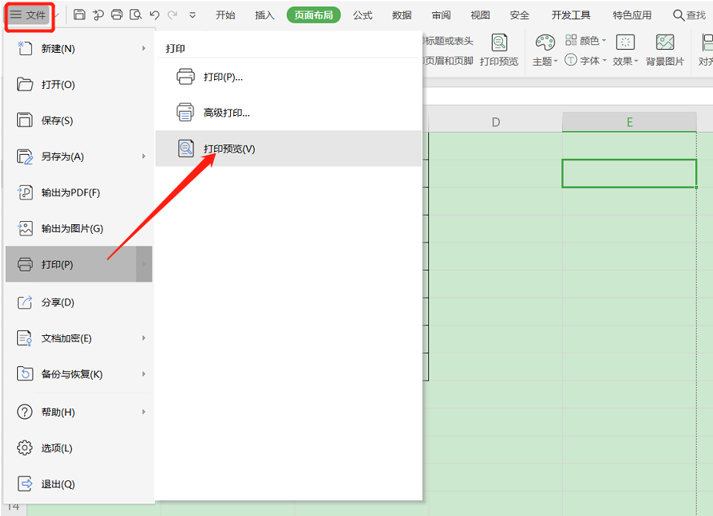713x516 pixels.
Task: Expand the 文档加密(E) submenu arrow
Action: (144, 338)
